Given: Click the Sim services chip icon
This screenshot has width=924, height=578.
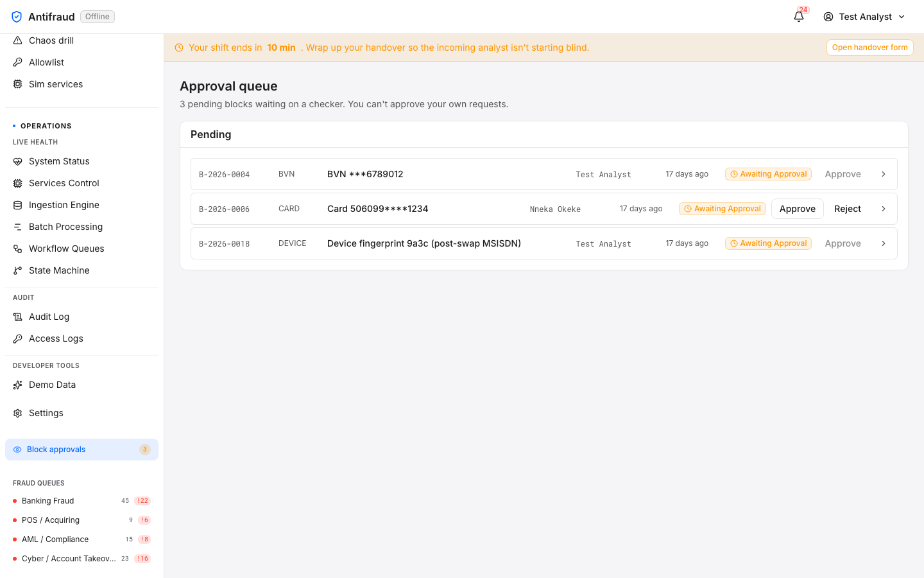Looking at the screenshot, I should tap(18, 84).
